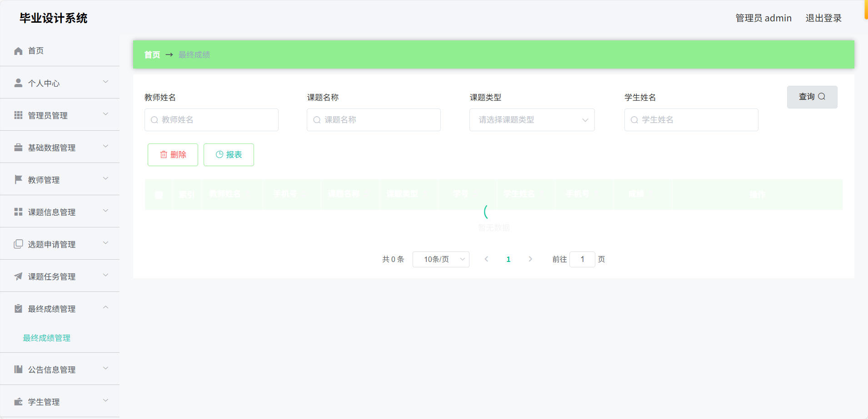This screenshot has width=868, height=419.
Task: Click the copy icon next to 选题申请管理
Action: coord(18,244)
